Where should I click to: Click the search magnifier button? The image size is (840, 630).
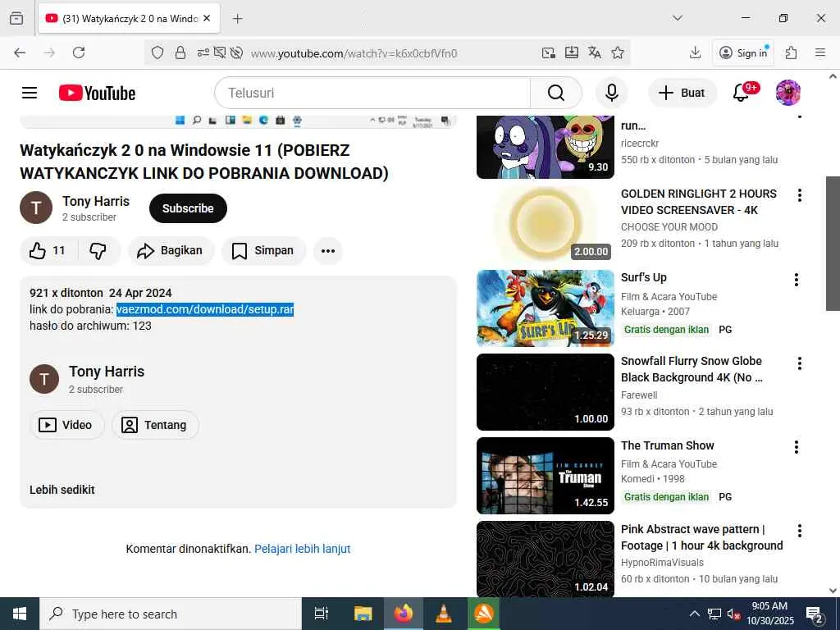pyautogui.click(x=556, y=93)
